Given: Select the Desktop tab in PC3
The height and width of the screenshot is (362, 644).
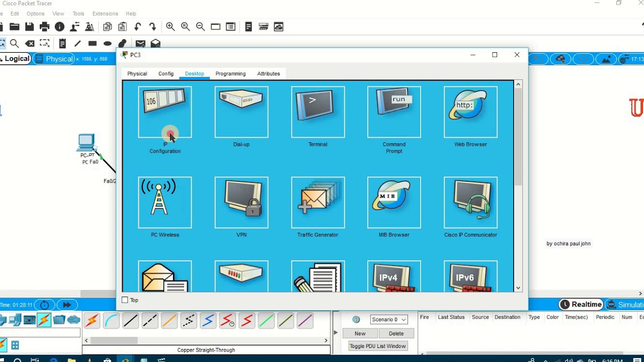Looking at the screenshot, I should [x=195, y=73].
